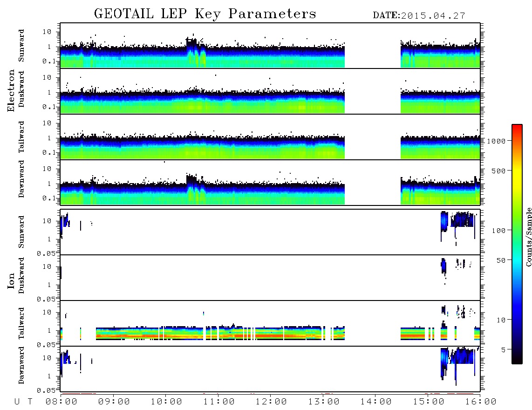Select the DATE:2015.04.27 label
532x410 pixels.
419,16
